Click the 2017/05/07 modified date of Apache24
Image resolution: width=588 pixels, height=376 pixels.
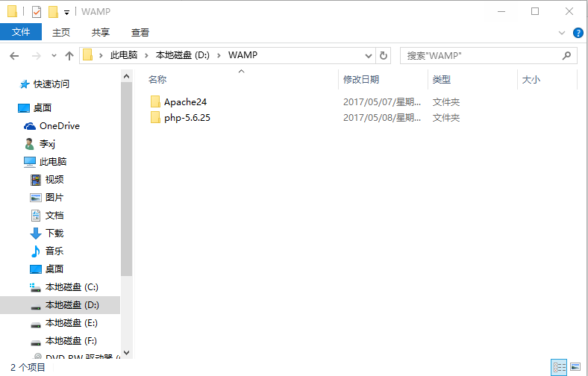(x=382, y=102)
